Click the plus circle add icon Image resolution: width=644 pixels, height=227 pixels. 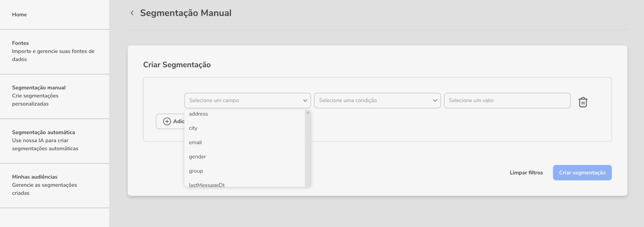pos(167,121)
